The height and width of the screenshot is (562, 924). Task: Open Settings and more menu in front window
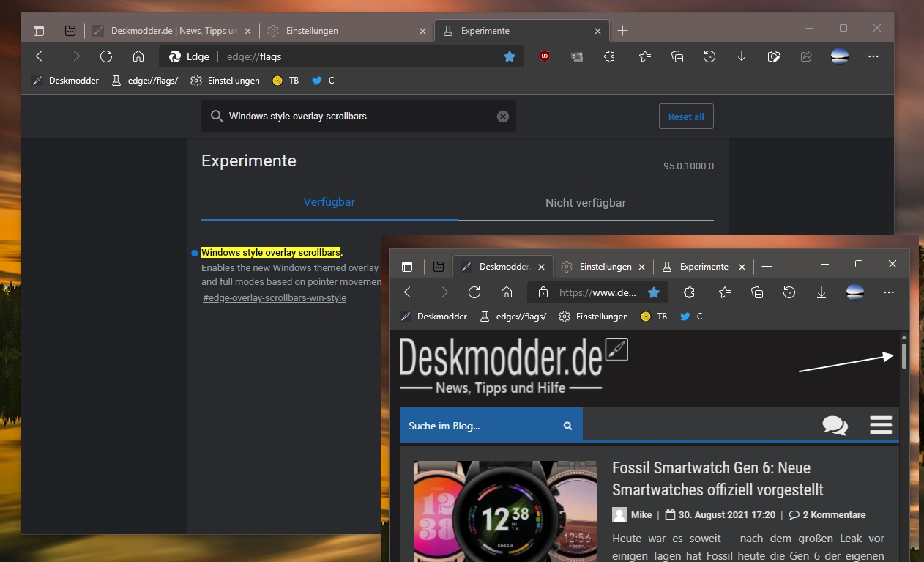[x=889, y=292]
